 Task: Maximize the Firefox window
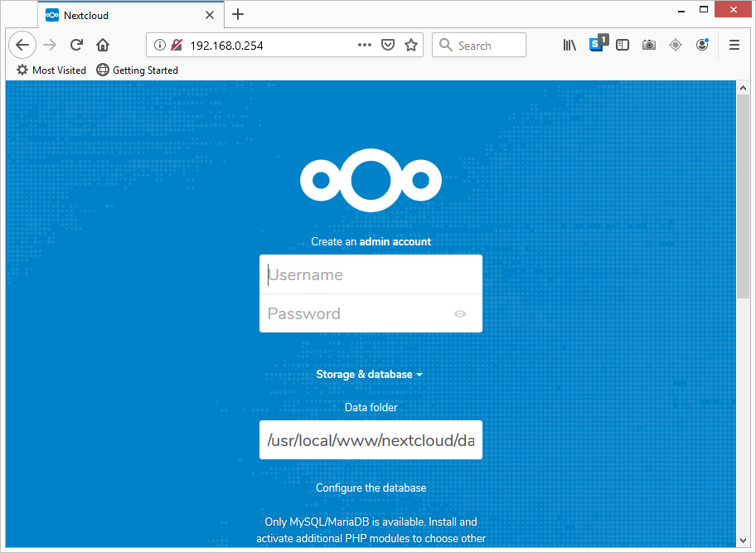pyautogui.click(x=704, y=10)
